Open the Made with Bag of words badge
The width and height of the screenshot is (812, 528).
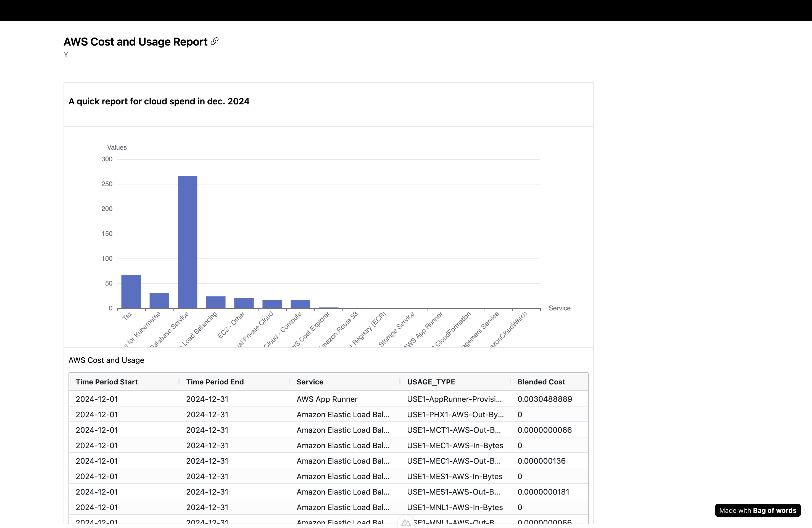[x=757, y=510]
